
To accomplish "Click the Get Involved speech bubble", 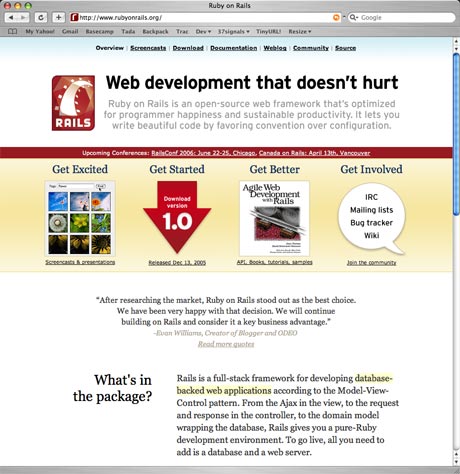I will pyautogui.click(x=371, y=218).
